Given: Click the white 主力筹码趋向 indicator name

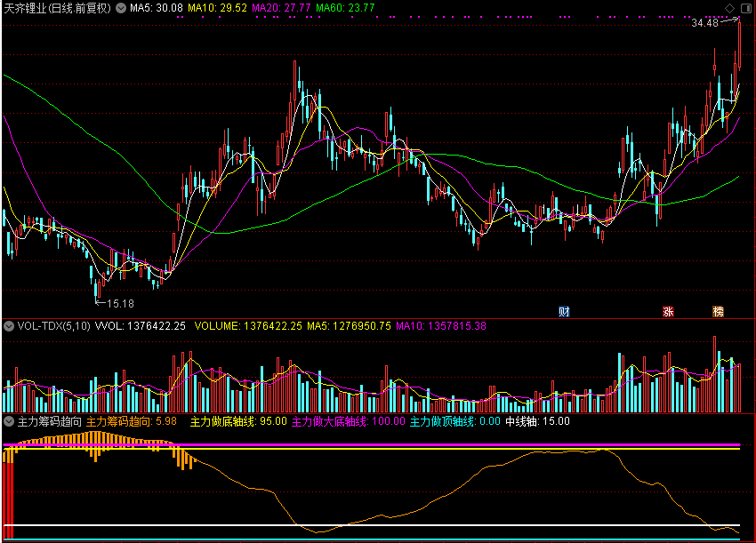Looking at the screenshot, I should click(50, 421).
